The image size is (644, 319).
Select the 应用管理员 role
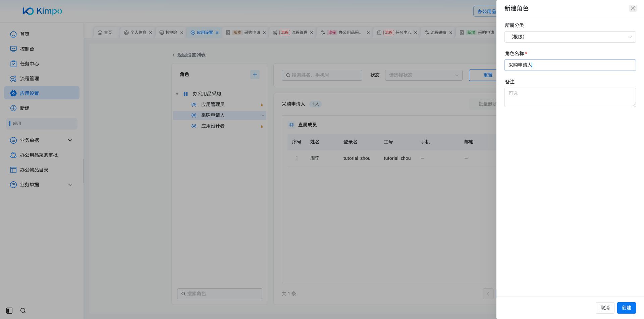click(x=220, y=105)
